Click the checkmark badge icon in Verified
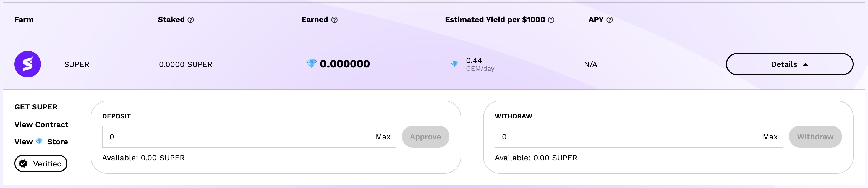The width and height of the screenshot is (868, 188). [x=23, y=163]
